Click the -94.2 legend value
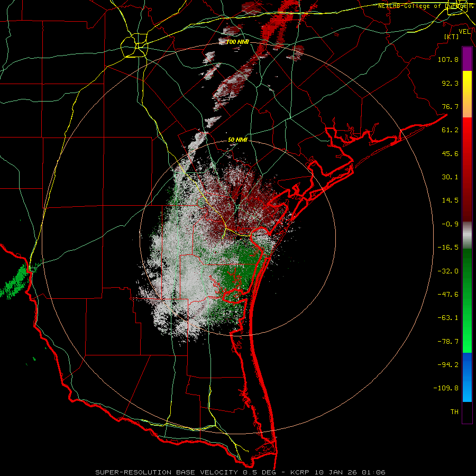This screenshot has height=476, width=476. 448,365
